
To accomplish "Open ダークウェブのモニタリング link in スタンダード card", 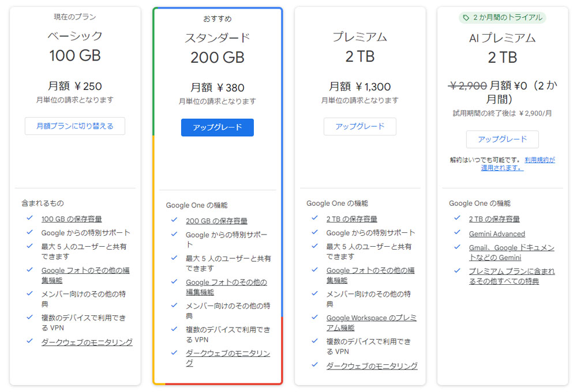I will click(228, 358).
